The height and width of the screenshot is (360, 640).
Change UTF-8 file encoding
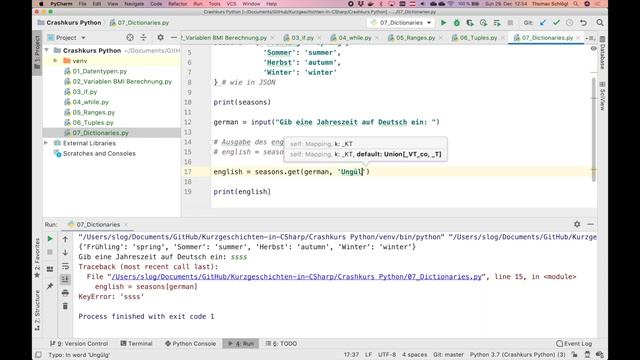387,355
